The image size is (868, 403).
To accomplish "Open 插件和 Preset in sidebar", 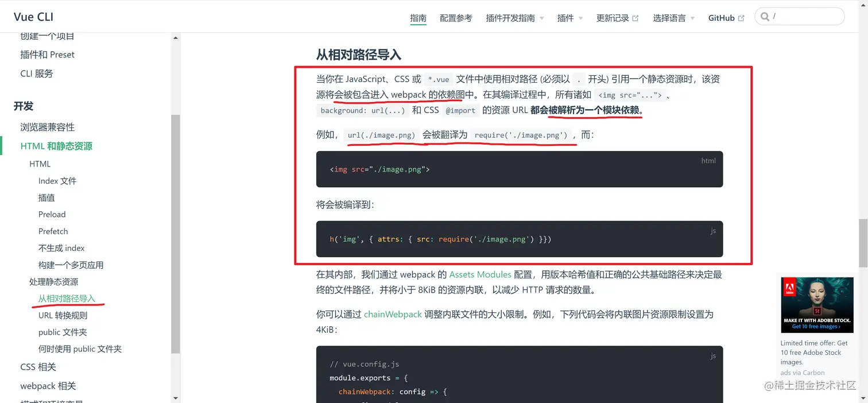I will point(48,55).
